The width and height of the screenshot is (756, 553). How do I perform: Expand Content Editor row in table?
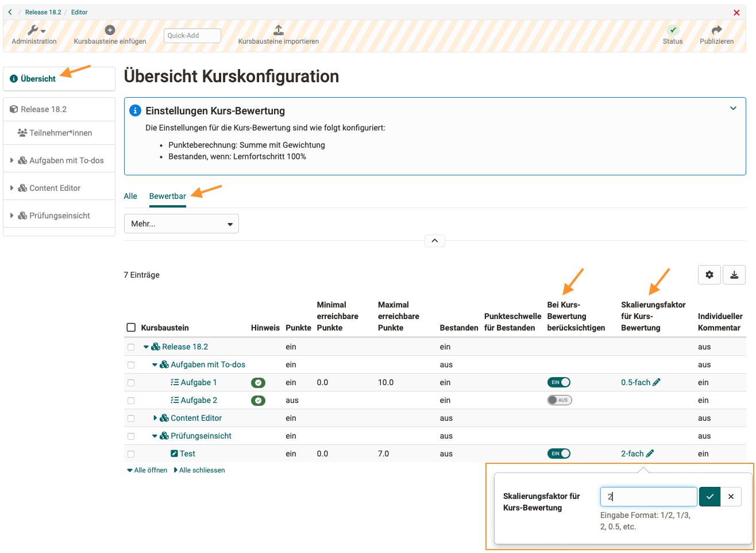pyautogui.click(x=155, y=418)
